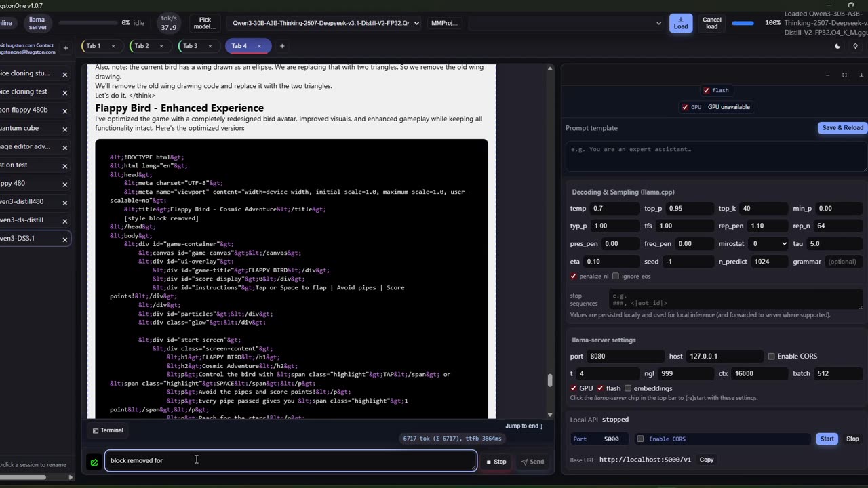868x488 pixels.
Task: Click the llama-server chip
Action: [38, 23]
